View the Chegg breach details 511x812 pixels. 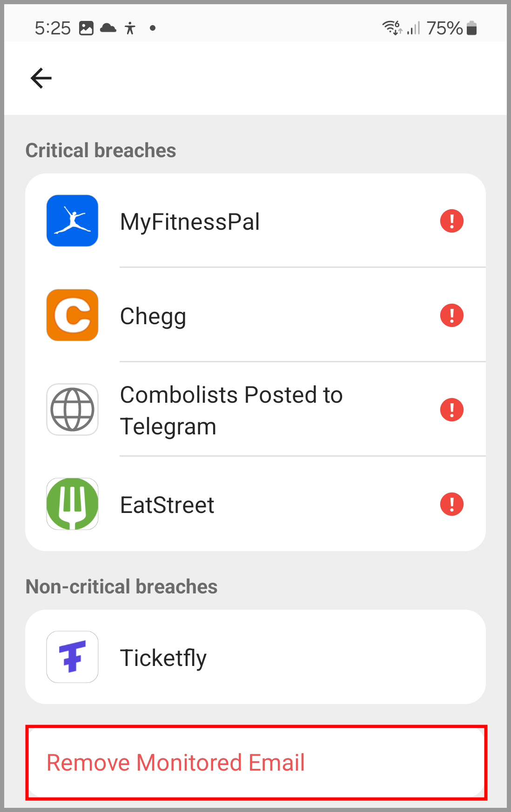255,315
